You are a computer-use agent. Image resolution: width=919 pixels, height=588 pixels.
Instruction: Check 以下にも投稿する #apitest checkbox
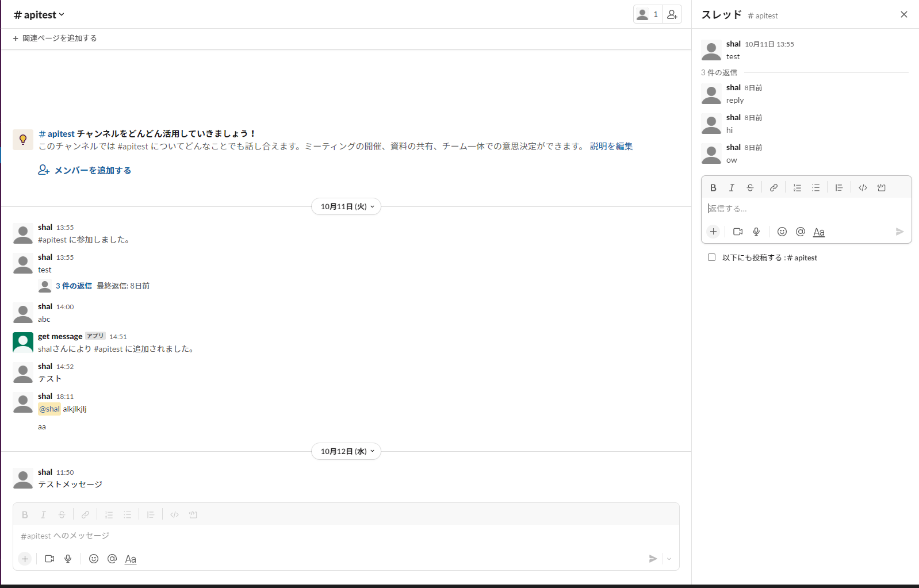(712, 258)
